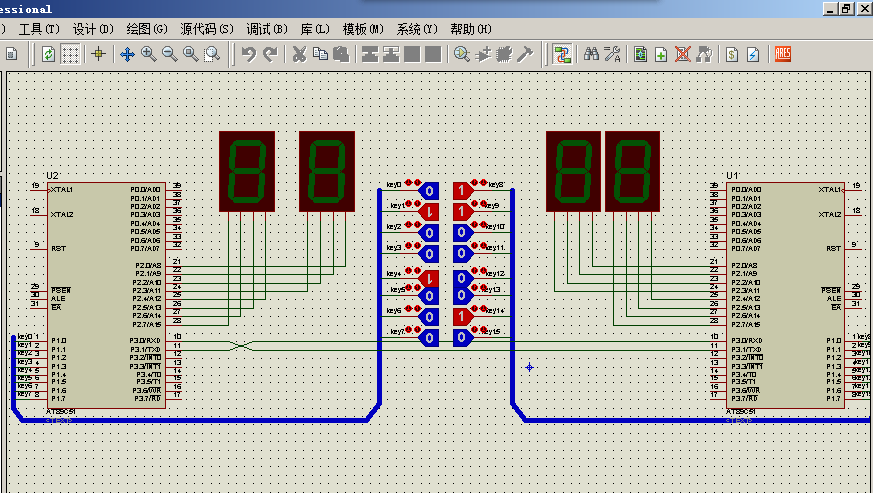Image resolution: width=873 pixels, height=493 pixels.
Task: Click the block move icon
Action: (391, 54)
